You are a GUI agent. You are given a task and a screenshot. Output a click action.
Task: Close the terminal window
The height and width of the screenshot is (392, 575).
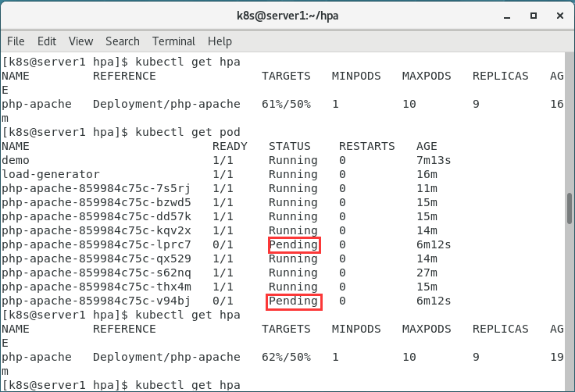click(x=560, y=16)
